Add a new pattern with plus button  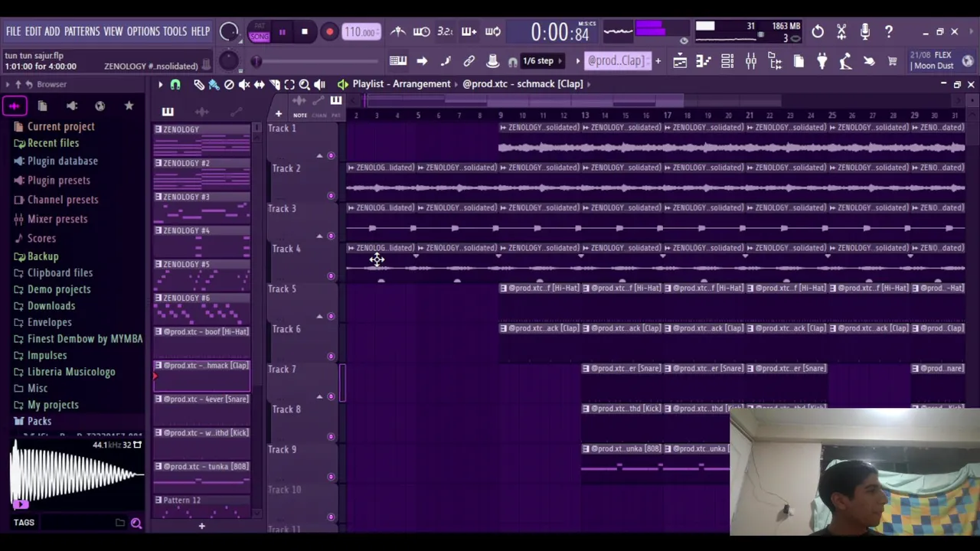(658, 61)
